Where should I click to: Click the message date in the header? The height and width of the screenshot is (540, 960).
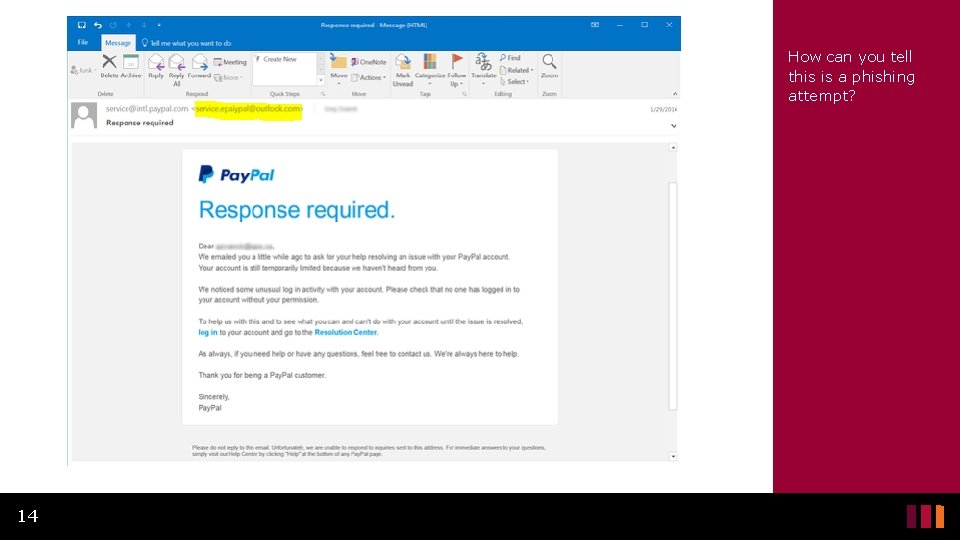coord(663,110)
